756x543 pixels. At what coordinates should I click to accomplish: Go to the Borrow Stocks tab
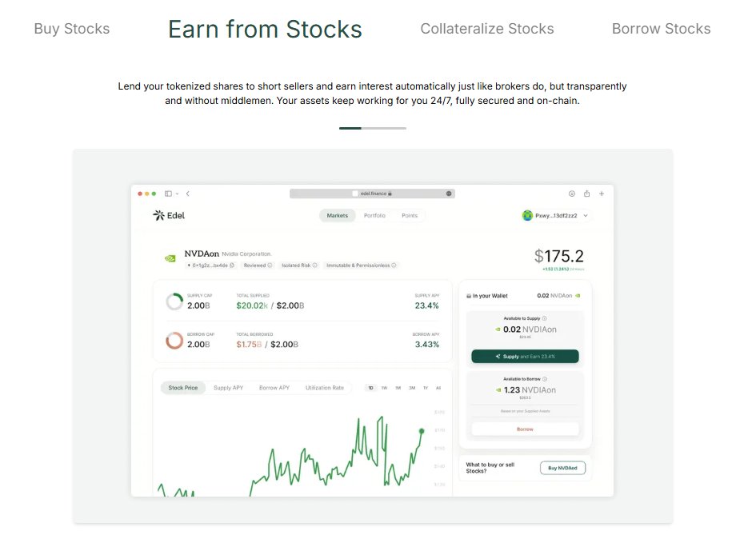point(661,29)
